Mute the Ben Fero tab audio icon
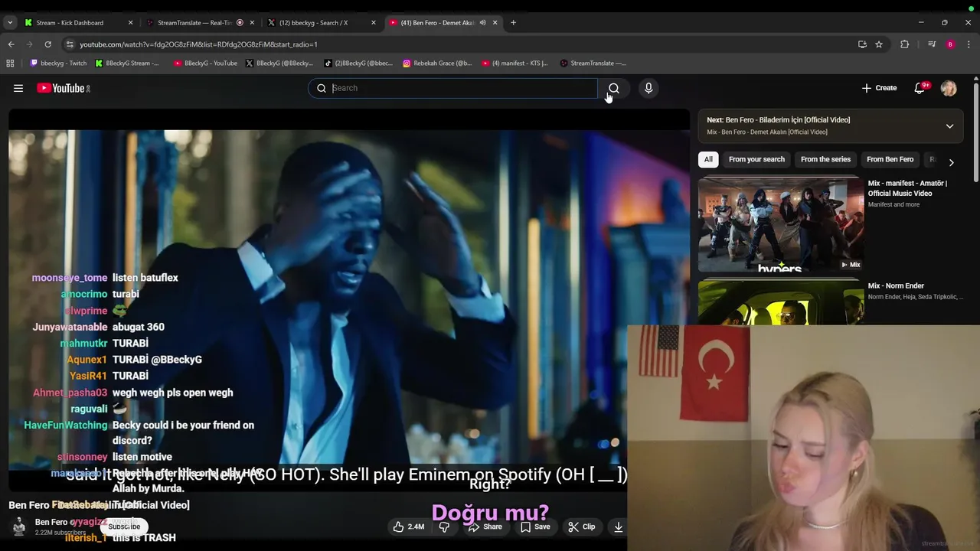 (x=482, y=23)
